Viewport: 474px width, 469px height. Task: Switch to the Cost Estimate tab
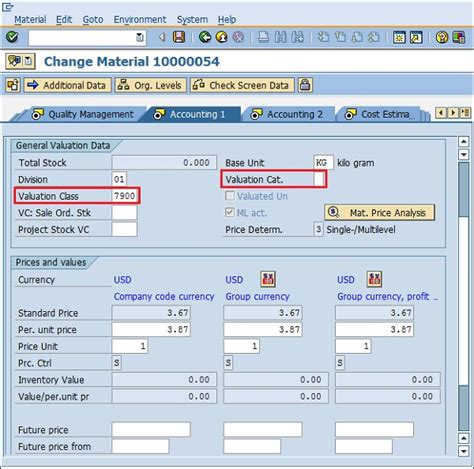click(x=380, y=114)
